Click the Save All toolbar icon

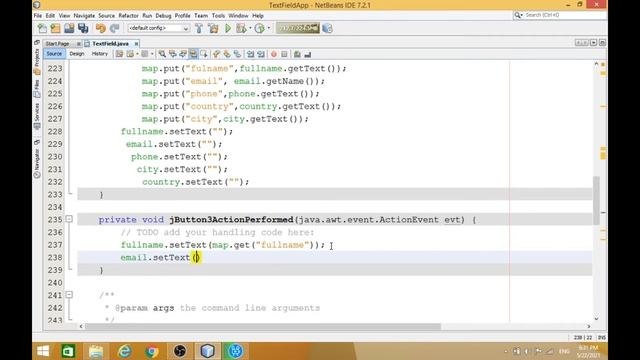tap(83, 28)
